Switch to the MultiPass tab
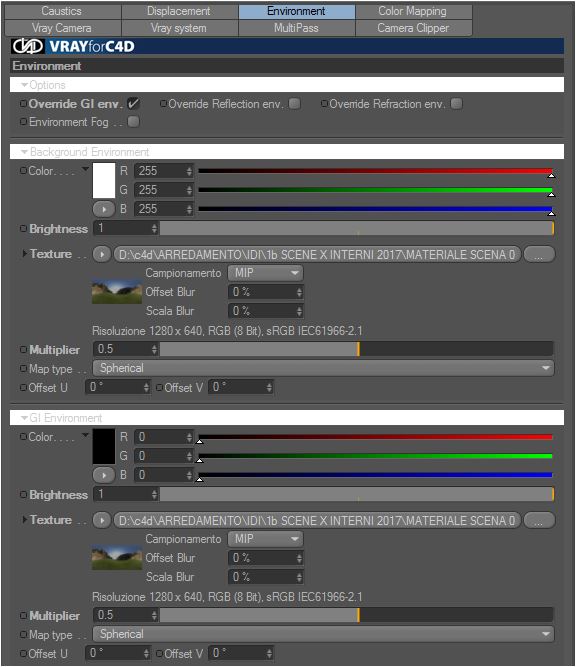 coord(297,28)
